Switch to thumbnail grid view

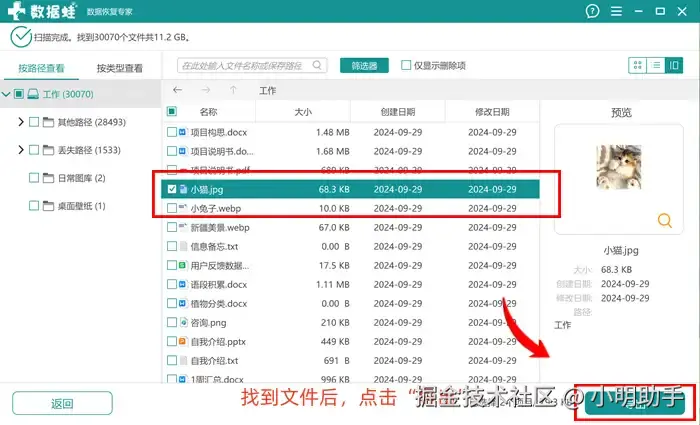coord(637,66)
